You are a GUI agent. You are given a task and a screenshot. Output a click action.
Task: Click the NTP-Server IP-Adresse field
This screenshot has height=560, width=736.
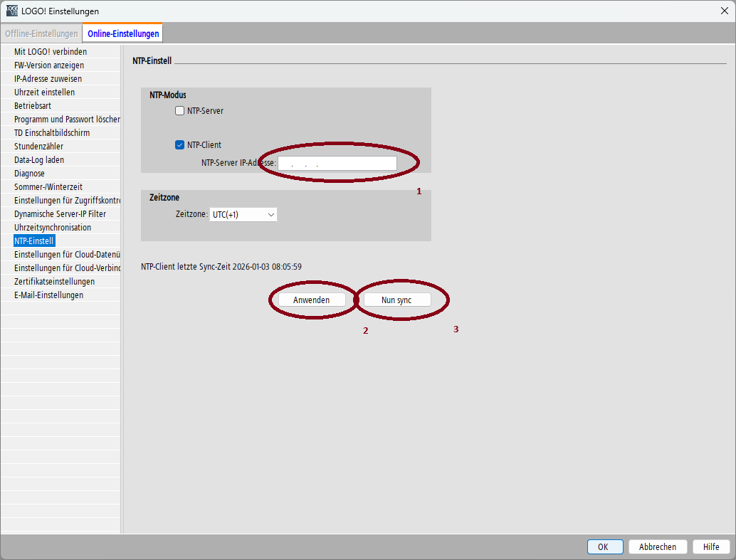[337, 164]
